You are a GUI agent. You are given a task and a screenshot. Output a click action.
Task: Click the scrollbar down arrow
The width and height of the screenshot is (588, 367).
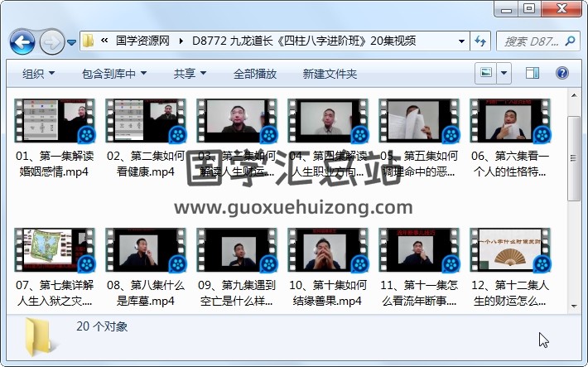(574, 307)
